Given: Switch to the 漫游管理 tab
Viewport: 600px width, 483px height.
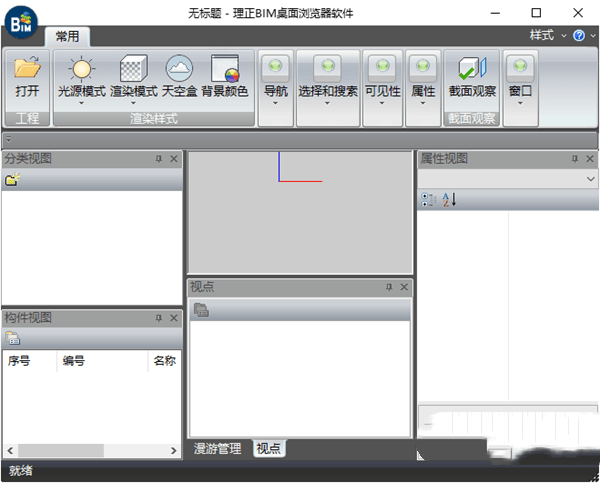Looking at the screenshot, I should pos(217,449).
